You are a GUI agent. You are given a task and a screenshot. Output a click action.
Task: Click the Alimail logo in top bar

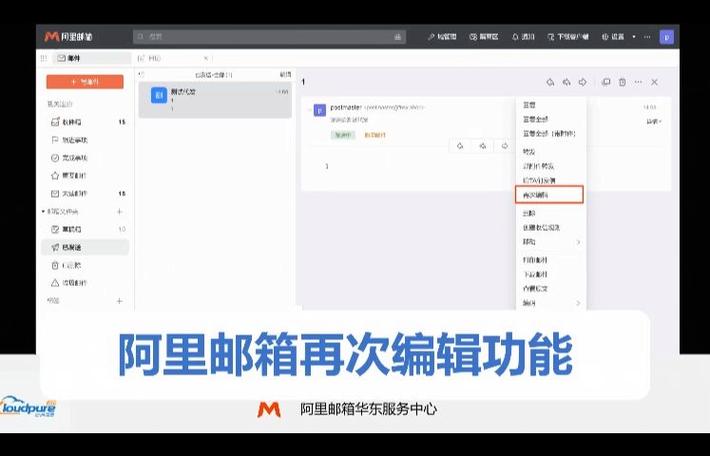point(69,37)
